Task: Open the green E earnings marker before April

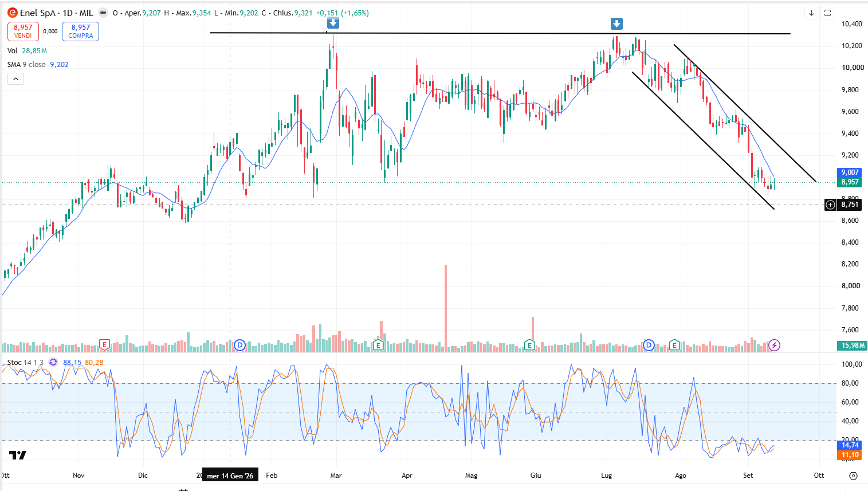Action: pos(378,345)
